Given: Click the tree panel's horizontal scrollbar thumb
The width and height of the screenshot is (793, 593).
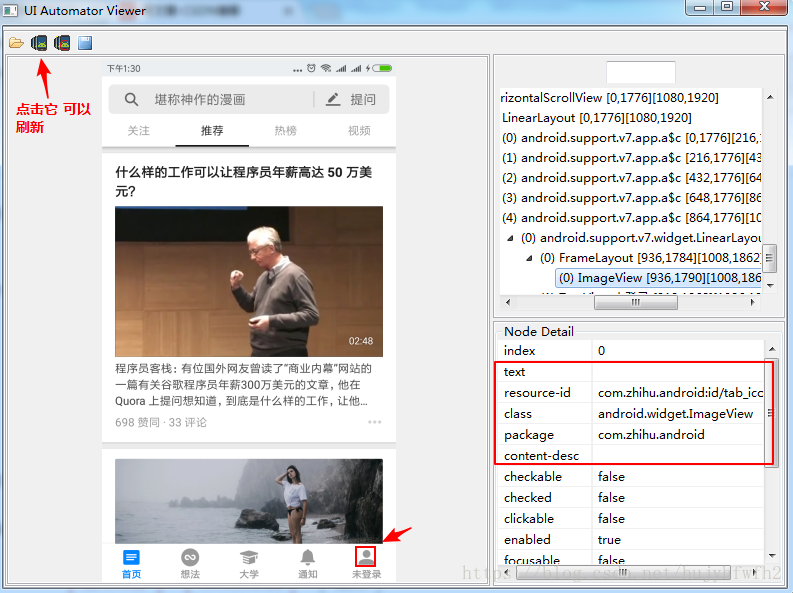Looking at the screenshot, I should coord(636,302).
